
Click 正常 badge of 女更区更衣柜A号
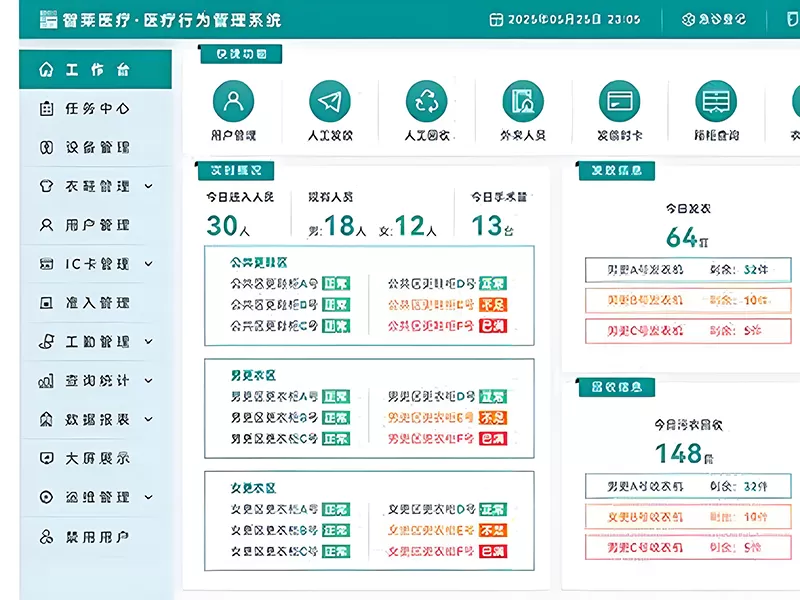[336, 509]
